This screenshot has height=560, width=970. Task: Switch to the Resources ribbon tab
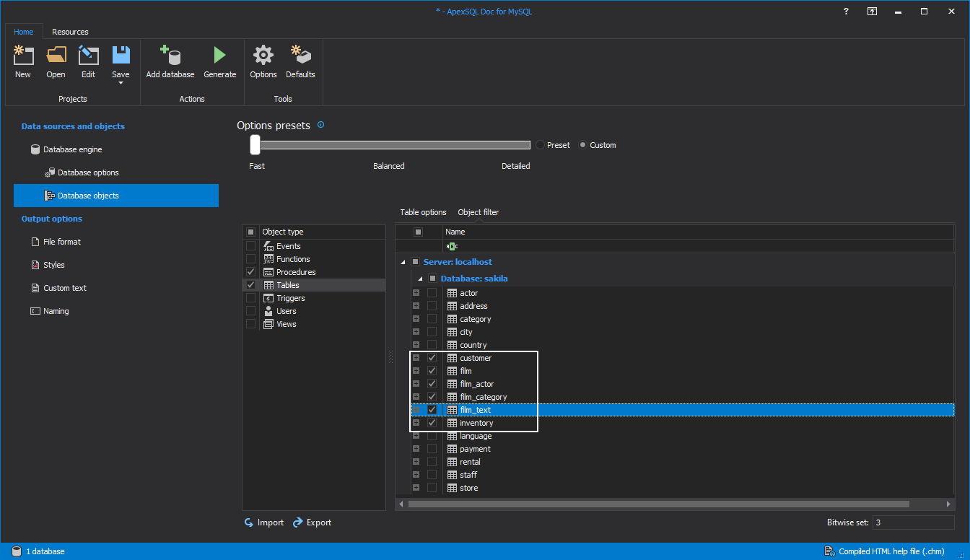pos(70,32)
